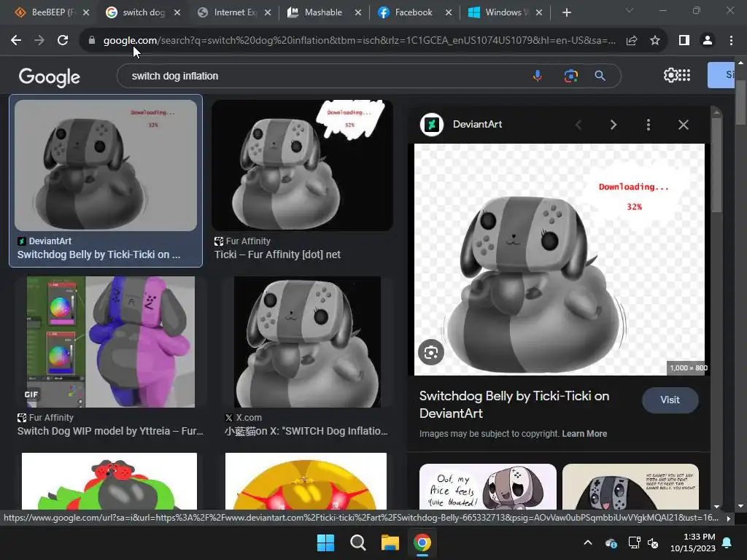Close the image preview panel
This screenshot has width=747, height=560.
(x=683, y=125)
